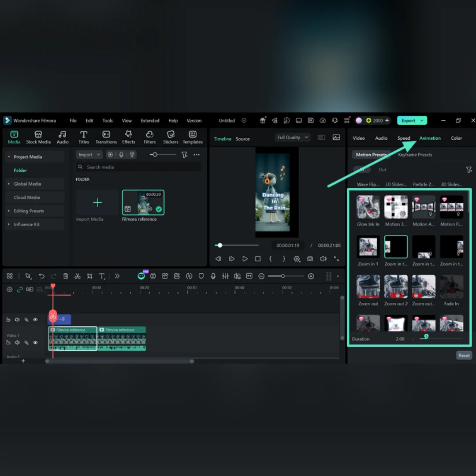Image resolution: width=476 pixels, height=476 pixels.
Task: Expand the Editing Presets folder
Action: (x=29, y=211)
